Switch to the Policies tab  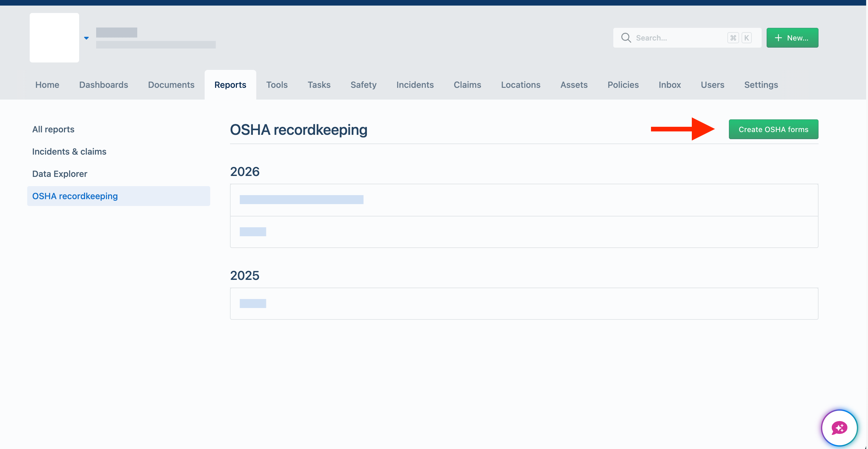point(623,85)
